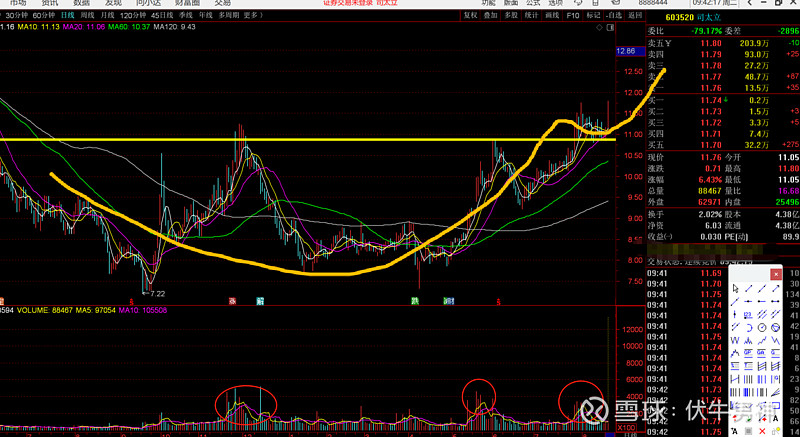Close the drawing tools palette
This screenshot has height=437, width=800.
pyautogui.click(x=776, y=274)
